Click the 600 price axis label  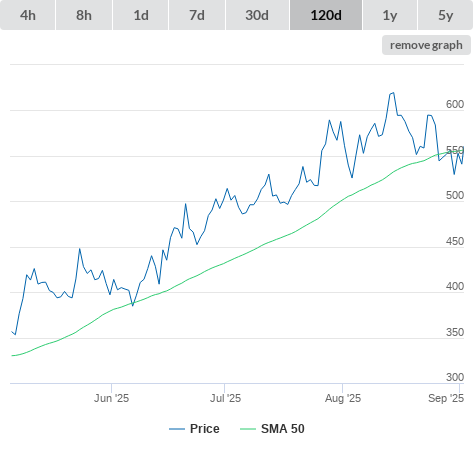pos(455,104)
